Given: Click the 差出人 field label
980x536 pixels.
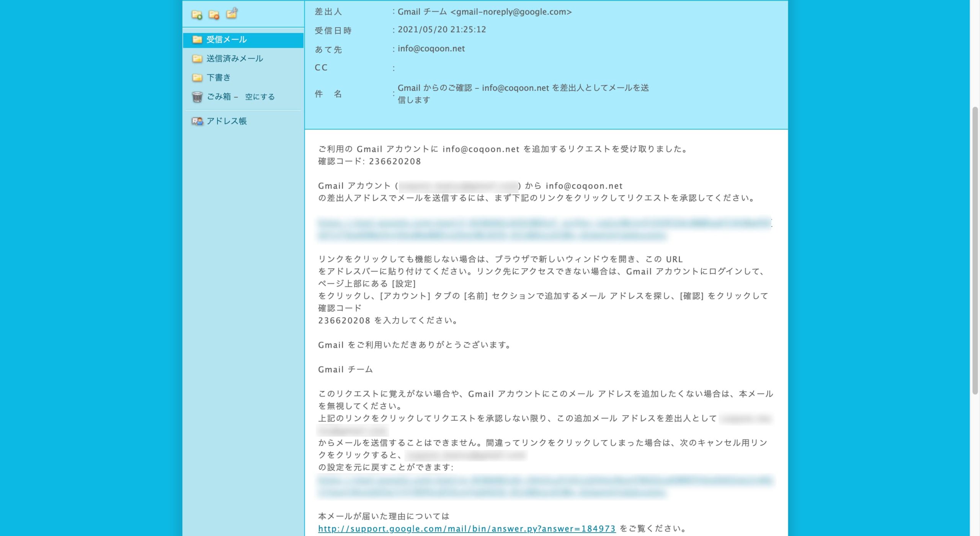Looking at the screenshot, I should (x=328, y=12).
